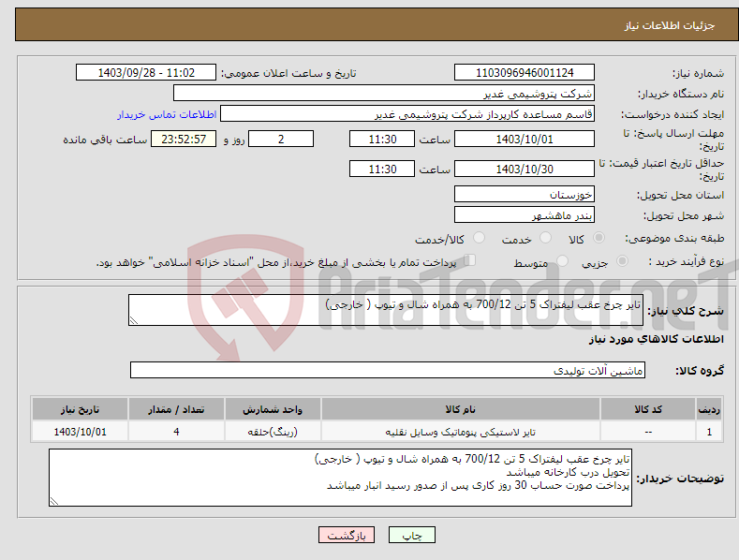
Task: Click the need number field 1103096946001124
Action: click(x=525, y=73)
